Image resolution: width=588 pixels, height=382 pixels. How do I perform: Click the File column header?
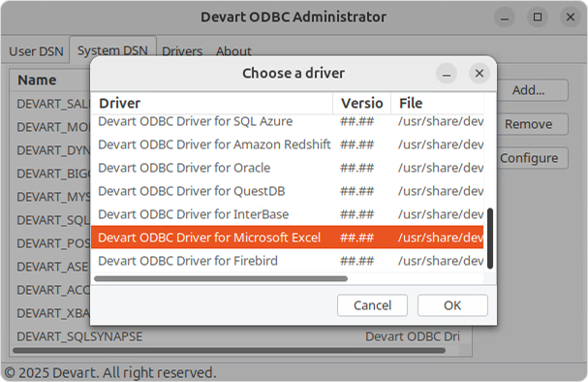(437, 103)
